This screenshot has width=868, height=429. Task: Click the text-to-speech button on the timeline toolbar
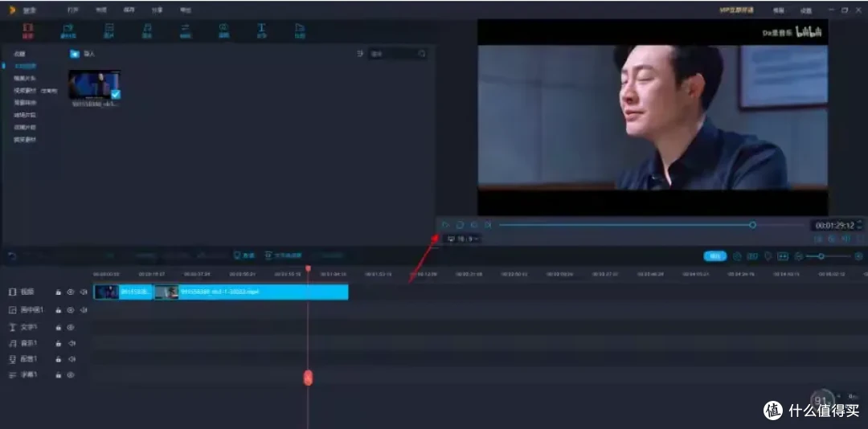[284, 255]
